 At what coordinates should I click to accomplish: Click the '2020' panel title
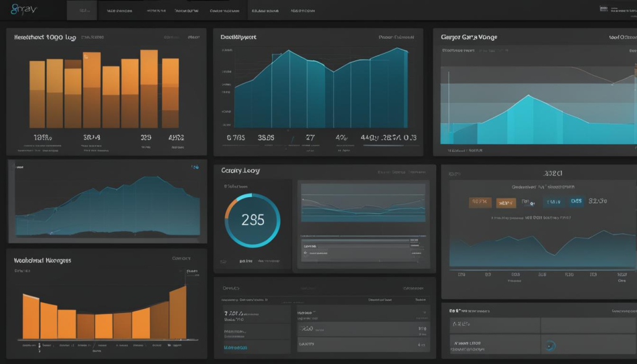[552, 173]
